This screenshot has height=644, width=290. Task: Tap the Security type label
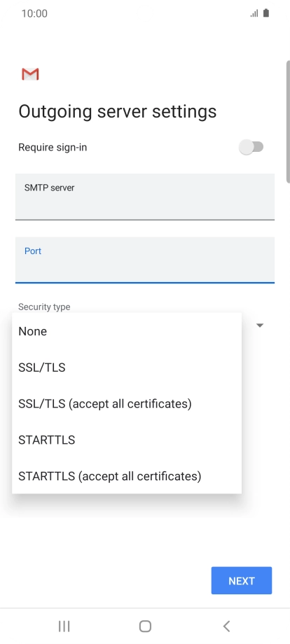(x=44, y=307)
